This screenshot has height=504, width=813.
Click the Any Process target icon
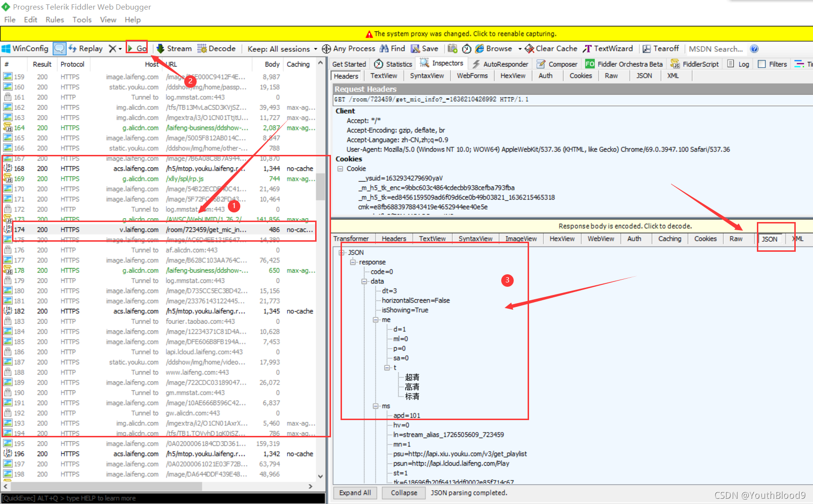click(326, 49)
